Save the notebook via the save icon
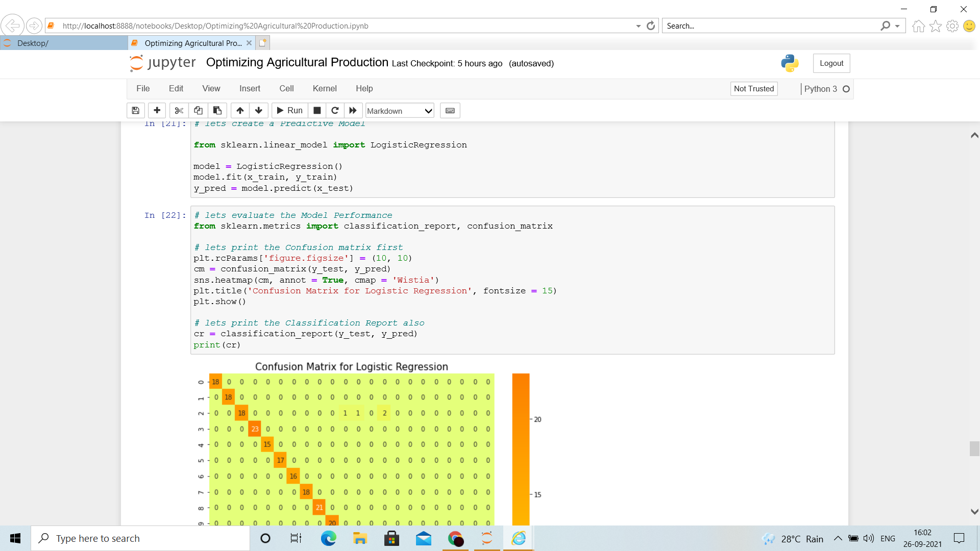 (x=135, y=110)
